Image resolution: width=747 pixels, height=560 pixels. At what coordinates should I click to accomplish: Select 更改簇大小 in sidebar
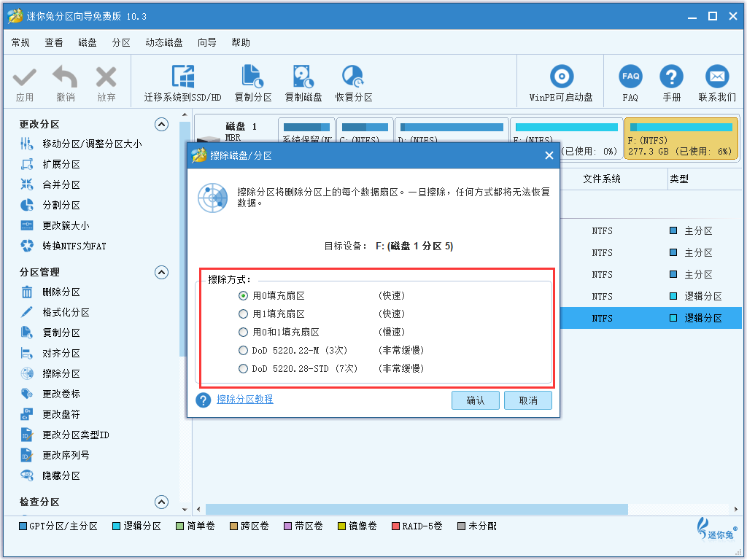(55, 226)
